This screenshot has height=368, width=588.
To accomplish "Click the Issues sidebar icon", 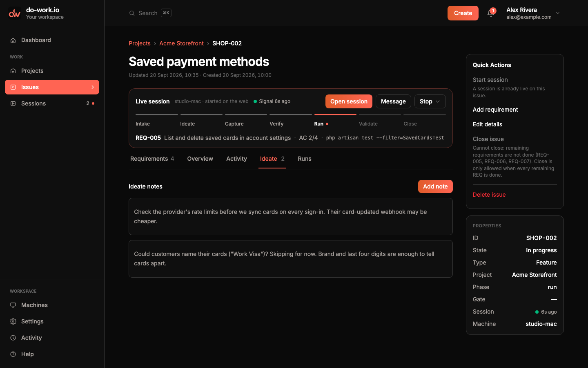I will (x=13, y=87).
